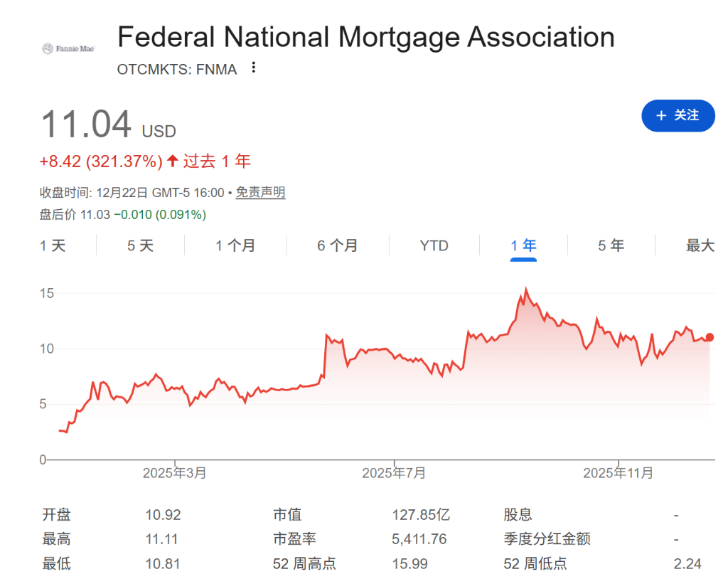Click the red upward arrow next to 321.37%
This screenshot has height=579, width=728.
[x=171, y=161]
